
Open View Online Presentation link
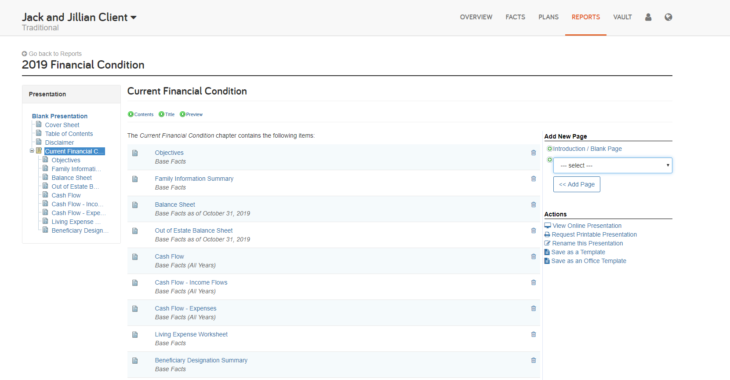coord(587,226)
